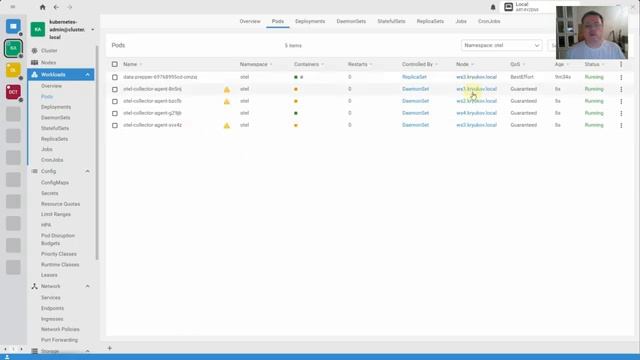
Task: Collapse the Workloads section chevron
Action: coord(87,74)
